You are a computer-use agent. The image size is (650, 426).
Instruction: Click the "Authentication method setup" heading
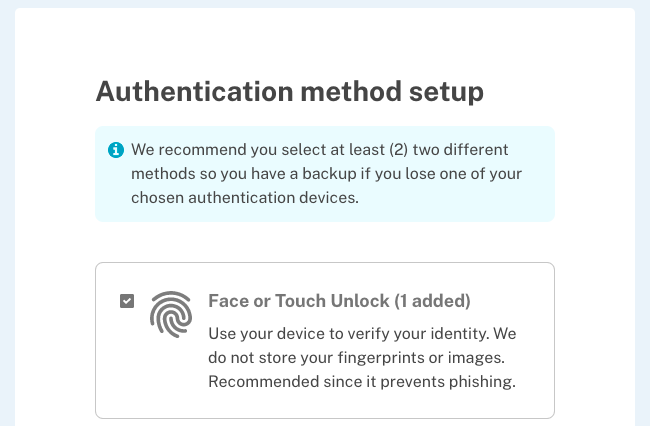coord(290,92)
